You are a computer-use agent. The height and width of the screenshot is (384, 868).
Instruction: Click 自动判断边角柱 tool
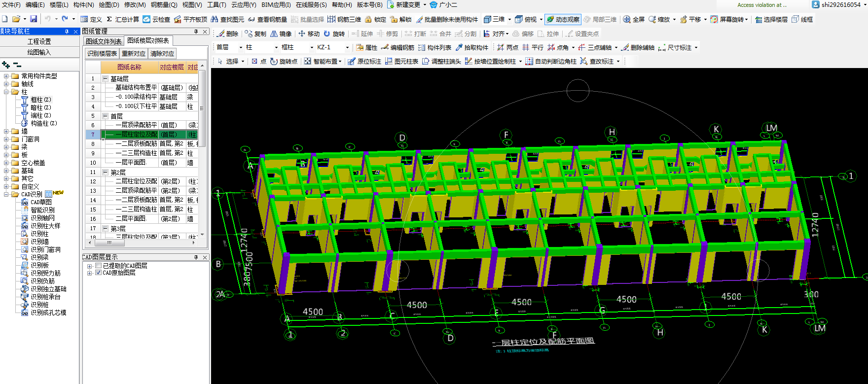coord(551,61)
